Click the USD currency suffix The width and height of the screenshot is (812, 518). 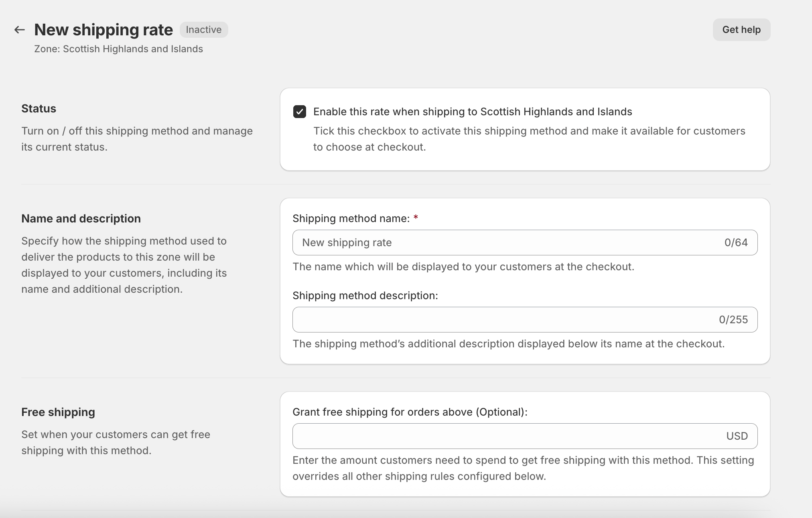737,436
